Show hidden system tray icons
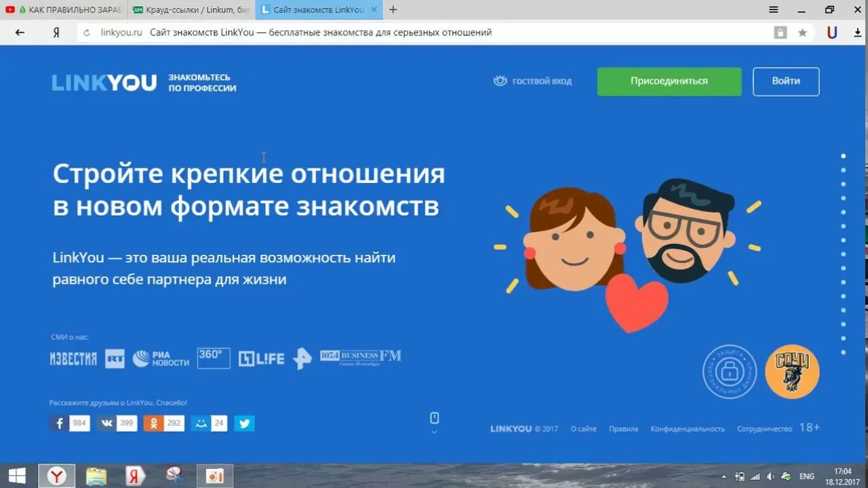Image resolution: width=868 pixels, height=488 pixels. point(724,476)
